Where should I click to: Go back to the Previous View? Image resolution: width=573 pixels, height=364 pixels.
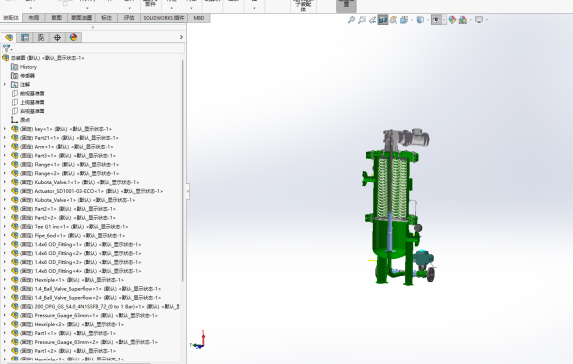(372, 20)
